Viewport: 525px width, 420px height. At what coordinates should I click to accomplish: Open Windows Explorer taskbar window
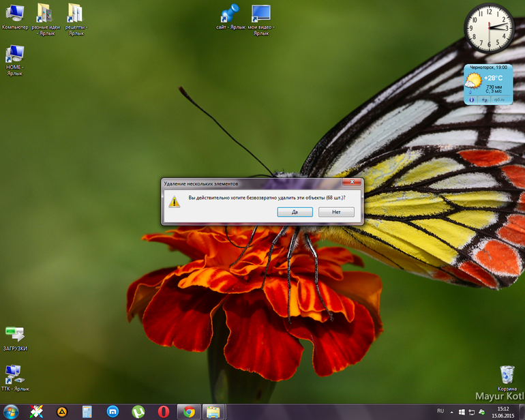pyautogui.click(x=213, y=412)
